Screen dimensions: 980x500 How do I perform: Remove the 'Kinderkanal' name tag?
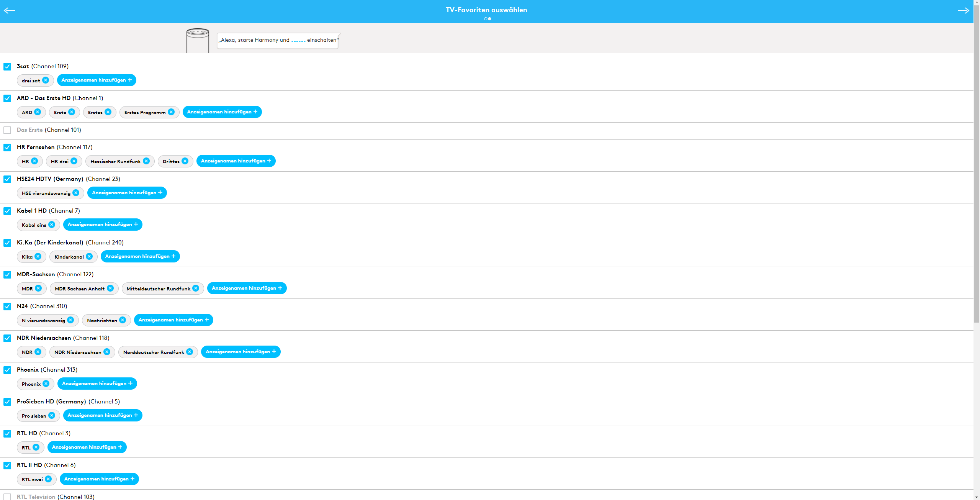pos(89,256)
